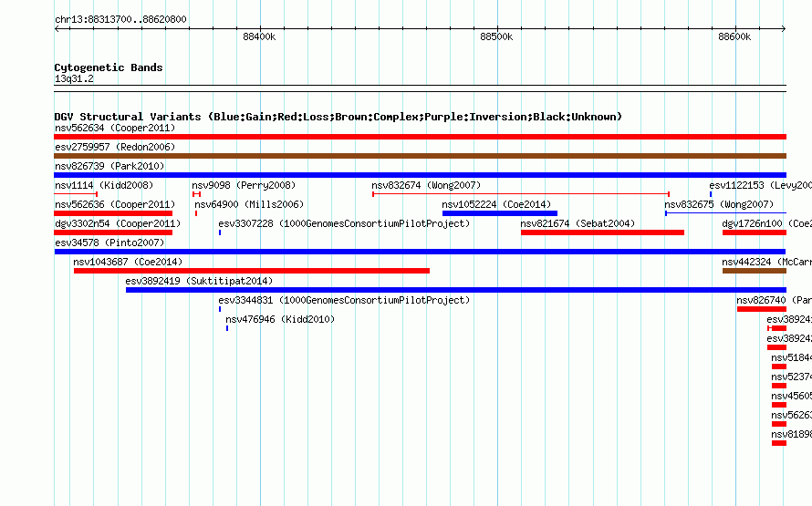Open the nsv442324 variant label
Screen dimensions: 812x506
coord(766,262)
